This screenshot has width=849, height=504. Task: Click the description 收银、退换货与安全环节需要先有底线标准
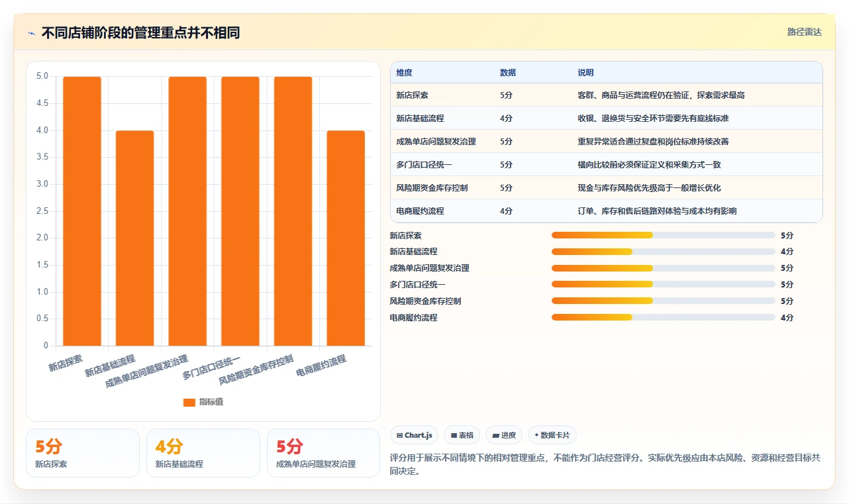(653, 119)
